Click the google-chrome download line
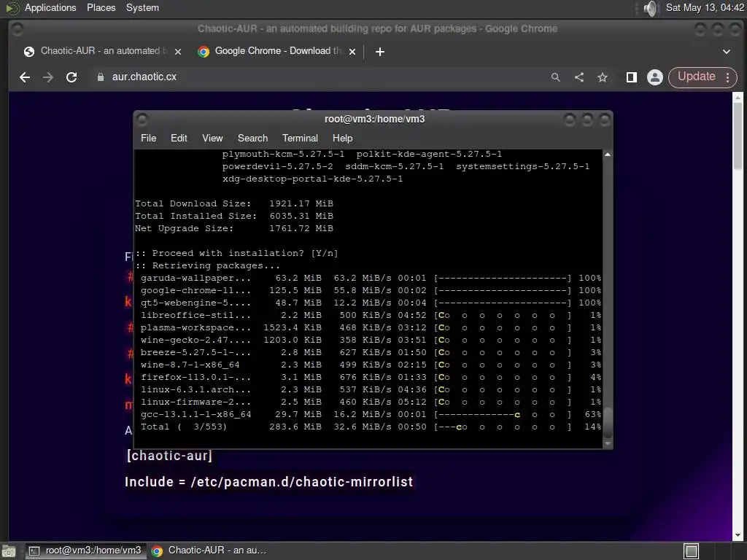747x560 pixels. coord(371,290)
